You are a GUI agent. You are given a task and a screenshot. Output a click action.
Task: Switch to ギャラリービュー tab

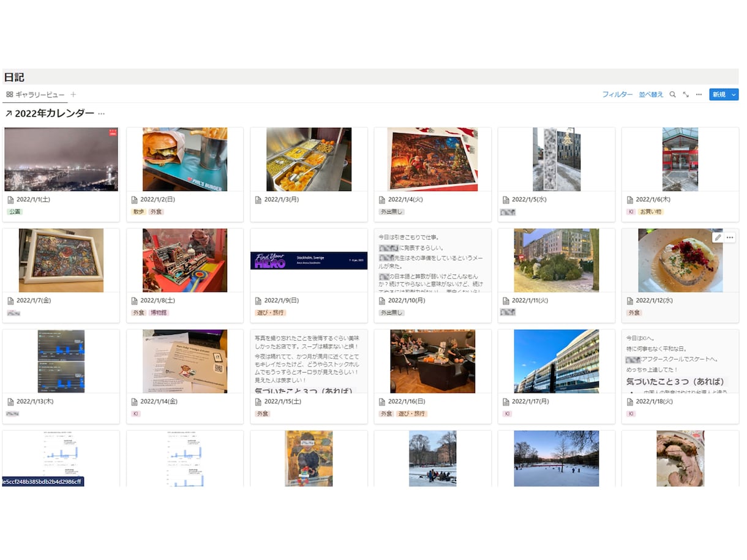click(35, 94)
